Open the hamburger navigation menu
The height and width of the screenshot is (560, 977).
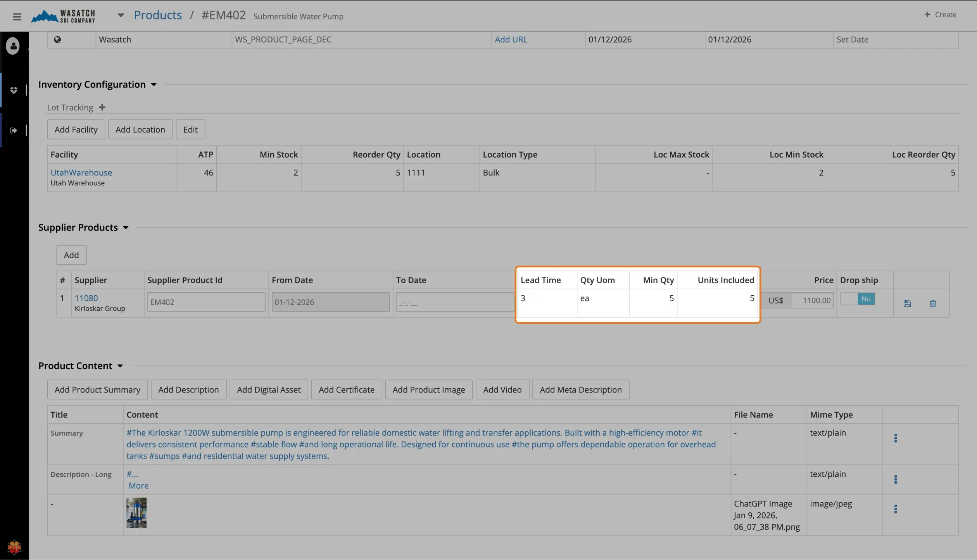click(17, 16)
